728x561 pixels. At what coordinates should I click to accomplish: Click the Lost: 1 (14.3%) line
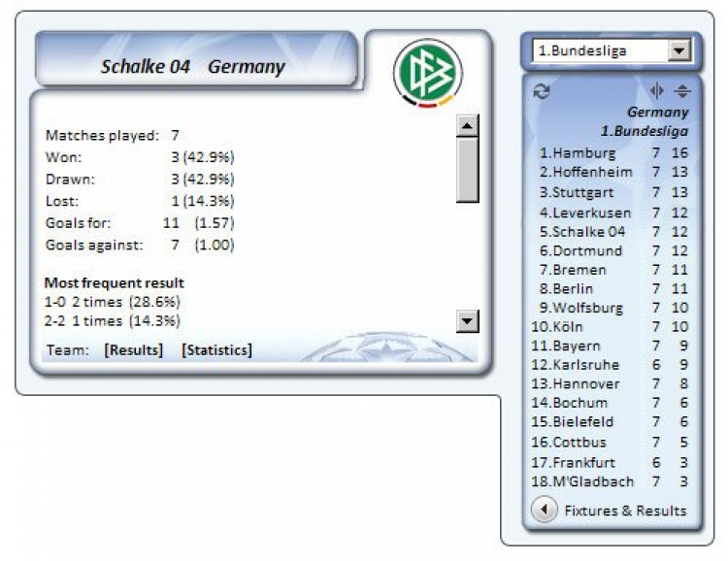[x=140, y=201]
